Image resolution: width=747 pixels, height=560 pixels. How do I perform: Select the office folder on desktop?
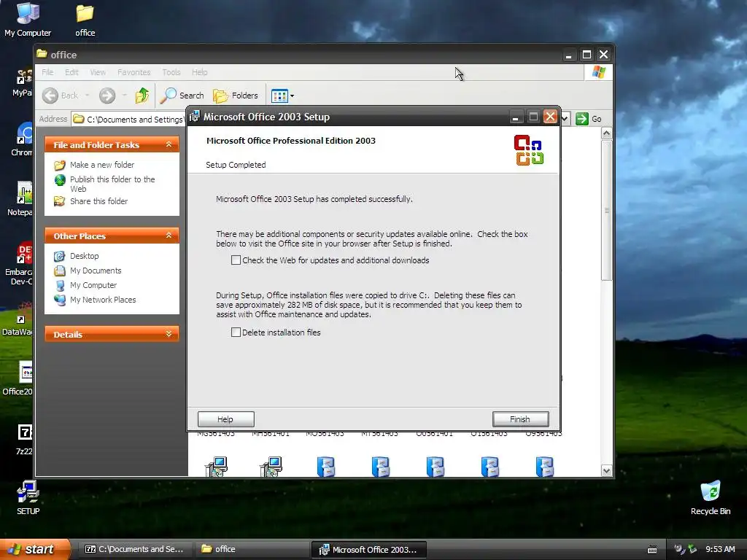(85, 20)
